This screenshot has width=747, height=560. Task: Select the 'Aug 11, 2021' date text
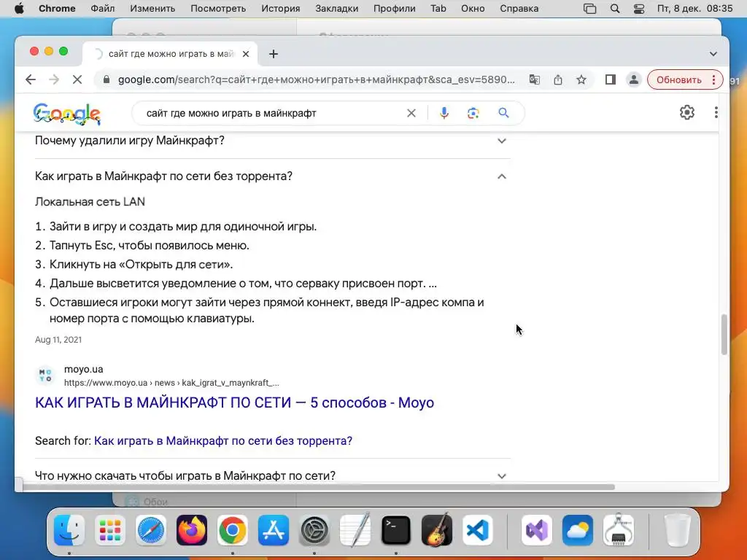coord(58,340)
